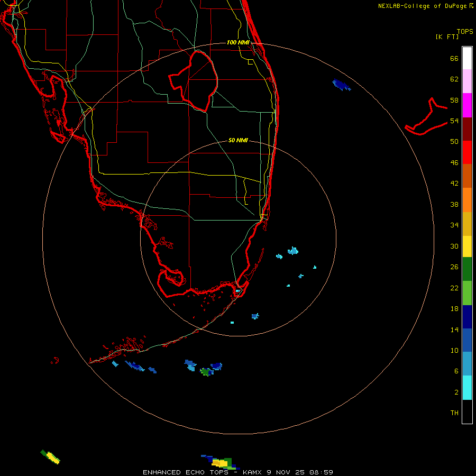Click the legend value 18
476x476 pixels.
454,309
